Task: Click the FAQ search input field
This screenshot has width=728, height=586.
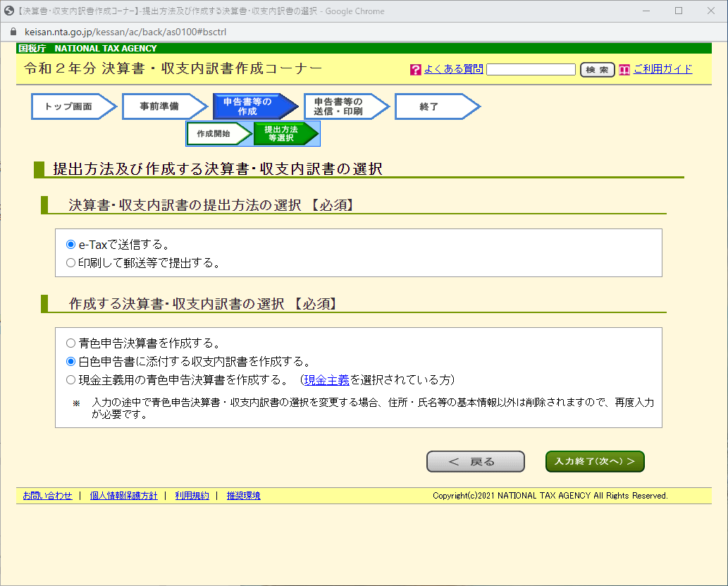Action: point(531,70)
